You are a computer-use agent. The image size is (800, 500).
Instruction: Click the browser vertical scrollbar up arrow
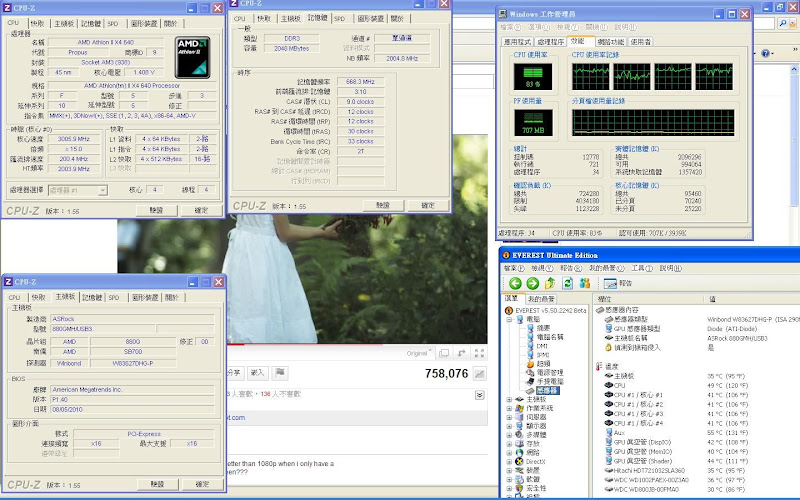tap(795, 68)
